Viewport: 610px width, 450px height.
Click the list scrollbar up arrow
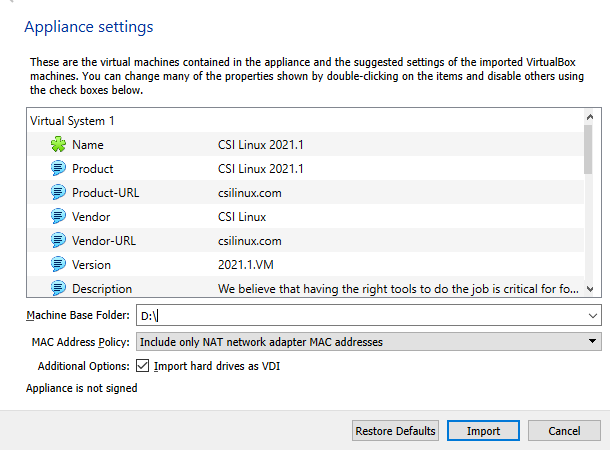[590, 117]
